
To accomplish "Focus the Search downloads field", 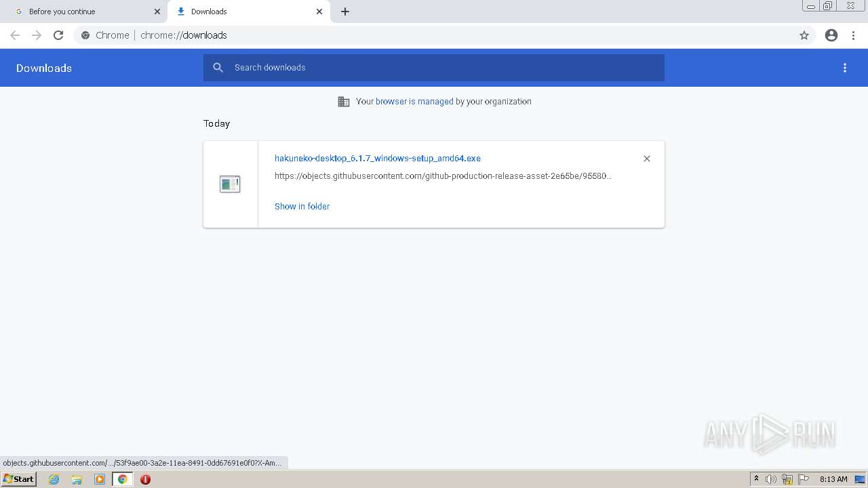I will pyautogui.click(x=434, y=68).
